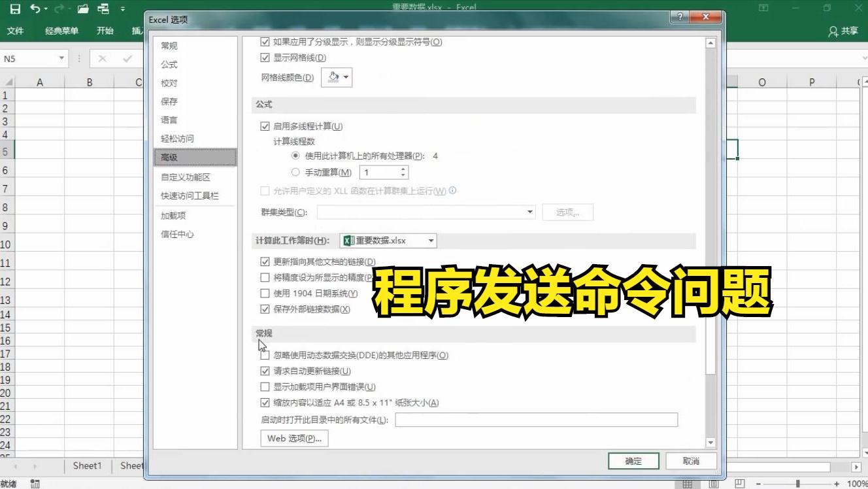
Task: Click the startup files directory input field
Action: point(536,419)
